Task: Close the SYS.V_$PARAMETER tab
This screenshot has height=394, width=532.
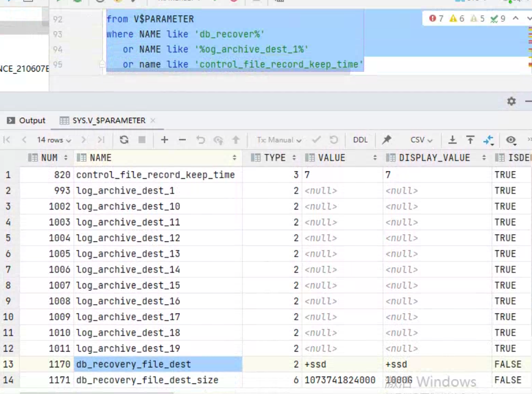Action: click(x=153, y=120)
